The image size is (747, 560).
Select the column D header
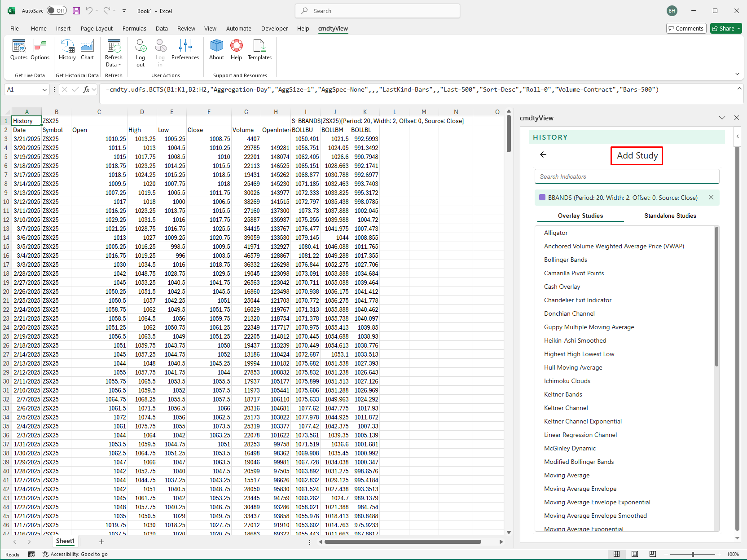(142, 112)
